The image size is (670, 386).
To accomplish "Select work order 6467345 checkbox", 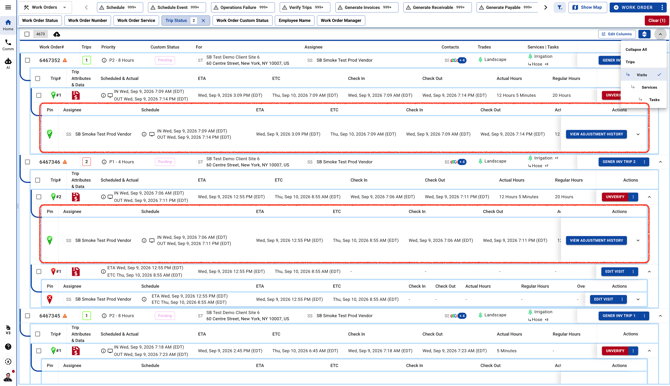I will pos(27,316).
